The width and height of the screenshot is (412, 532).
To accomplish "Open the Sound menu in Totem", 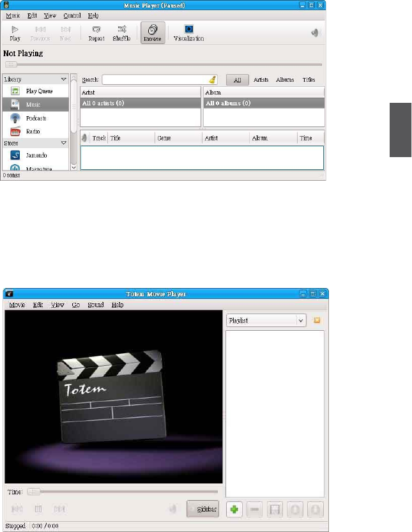I will pos(96,305).
